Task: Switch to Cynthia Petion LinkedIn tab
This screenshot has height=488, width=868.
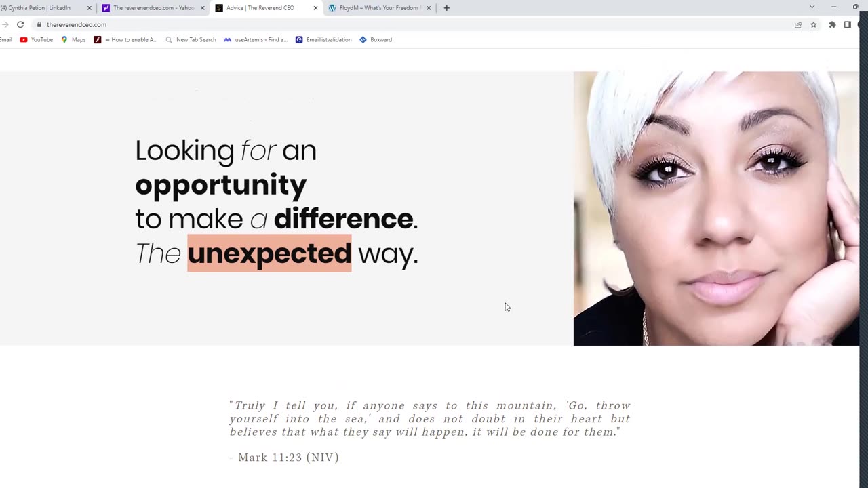Action: pyautogui.click(x=41, y=8)
